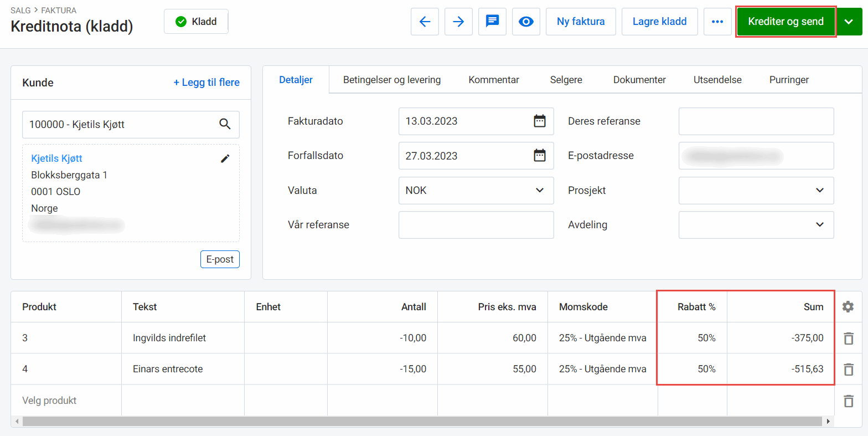Screen dimensions: 868x436
Task: Click the customer search input field
Action: (131, 125)
